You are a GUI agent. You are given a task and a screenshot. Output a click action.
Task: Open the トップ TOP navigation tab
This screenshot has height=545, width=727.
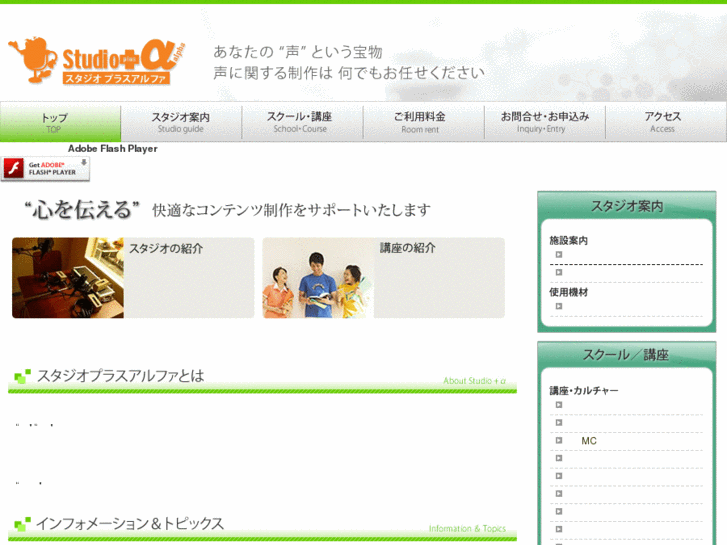[x=60, y=123]
